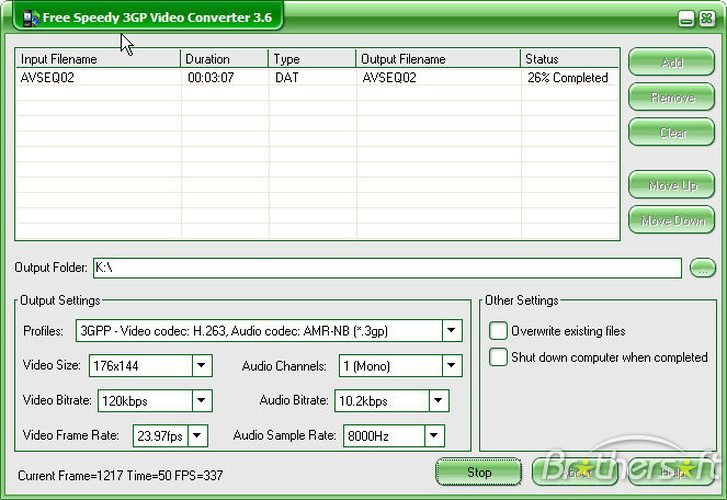Image resolution: width=727 pixels, height=500 pixels.
Task: Click the Output Folder path field
Action: click(387, 268)
